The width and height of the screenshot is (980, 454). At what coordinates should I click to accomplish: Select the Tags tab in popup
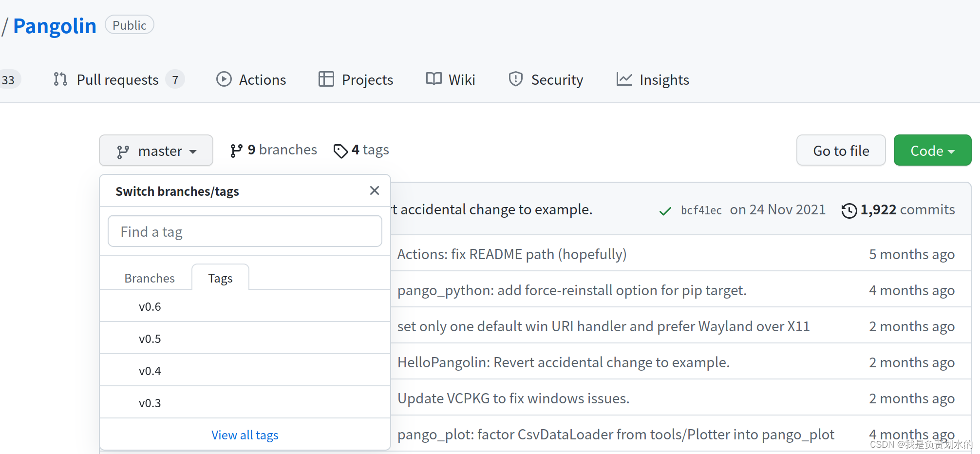[x=220, y=278]
